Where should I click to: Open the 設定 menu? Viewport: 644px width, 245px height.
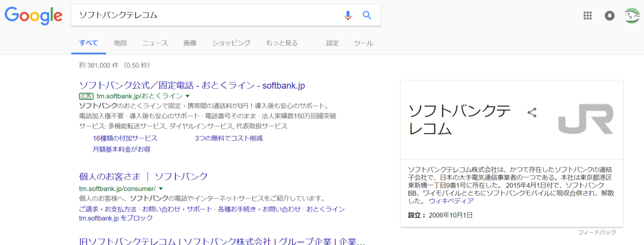[333, 43]
